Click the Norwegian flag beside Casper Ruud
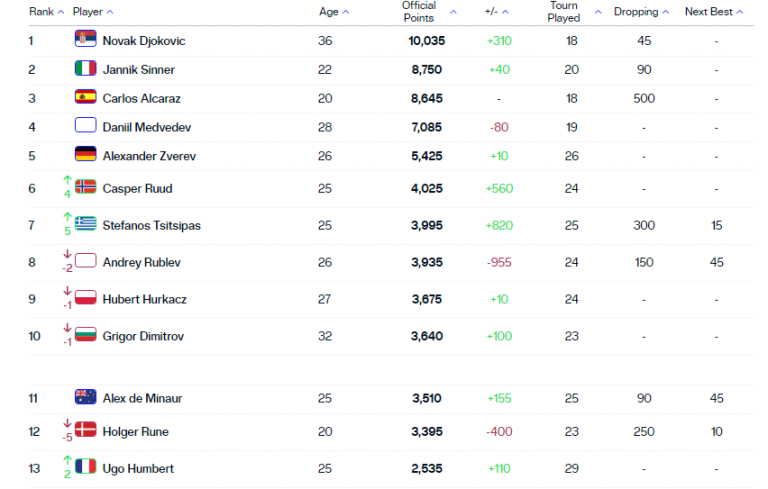This screenshot has width=768, height=489. [x=85, y=187]
